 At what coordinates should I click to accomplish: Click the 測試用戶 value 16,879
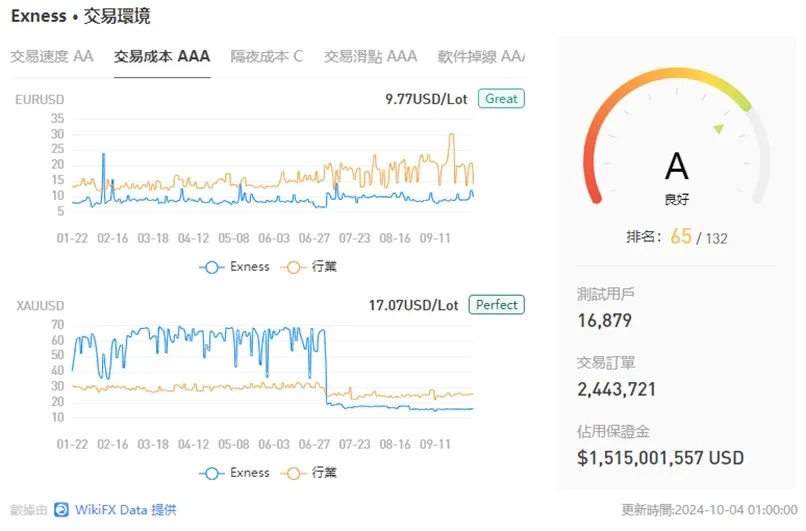(604, 321)
